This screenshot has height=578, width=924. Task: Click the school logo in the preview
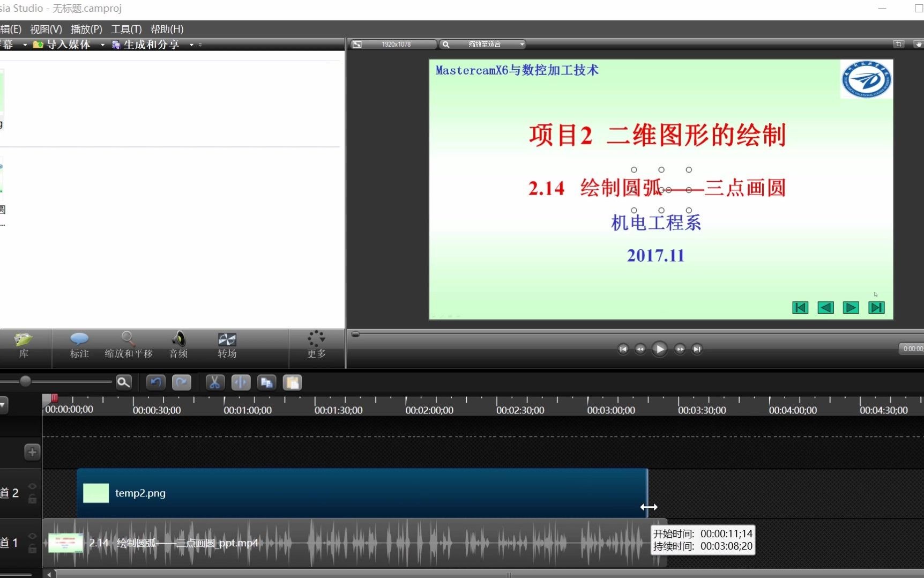click(x=866, y=79)
